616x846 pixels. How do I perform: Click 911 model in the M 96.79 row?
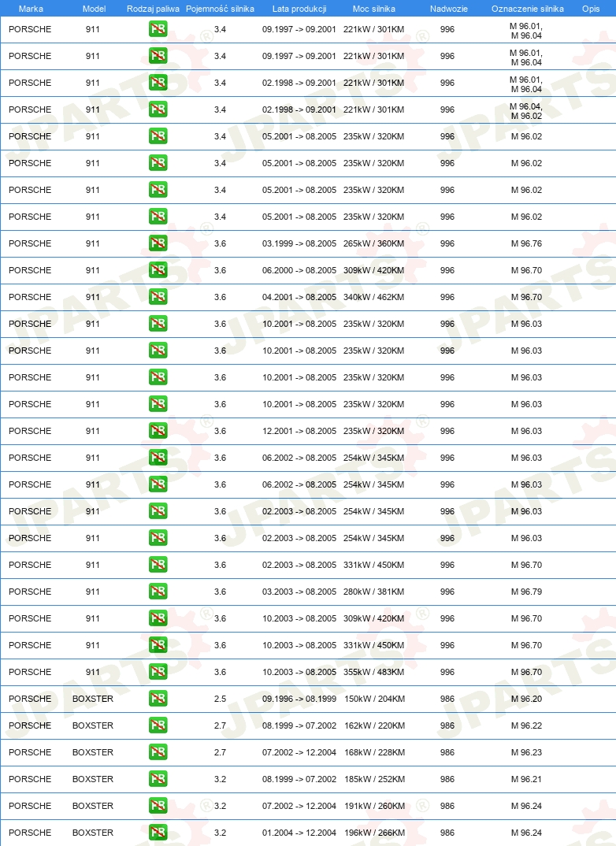pyautogui.click(x=93, y=592)
